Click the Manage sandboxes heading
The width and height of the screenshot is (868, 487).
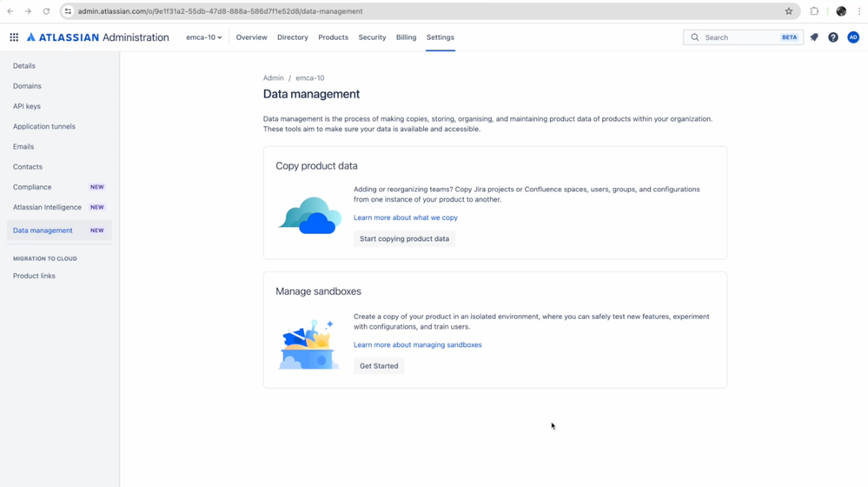pyautogui.click(x=318, y=291)
